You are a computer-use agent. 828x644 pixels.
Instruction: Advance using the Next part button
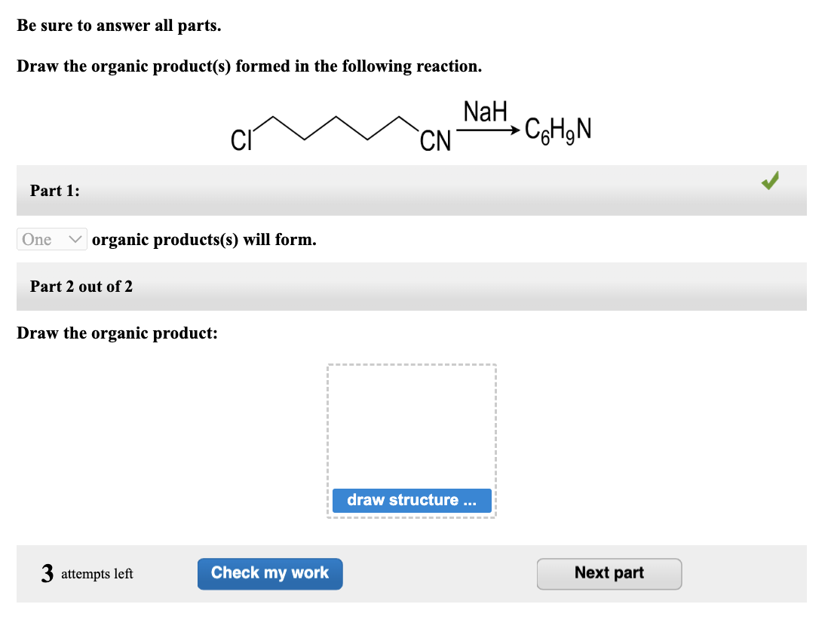pyautogui.click(x=609, y=573)
